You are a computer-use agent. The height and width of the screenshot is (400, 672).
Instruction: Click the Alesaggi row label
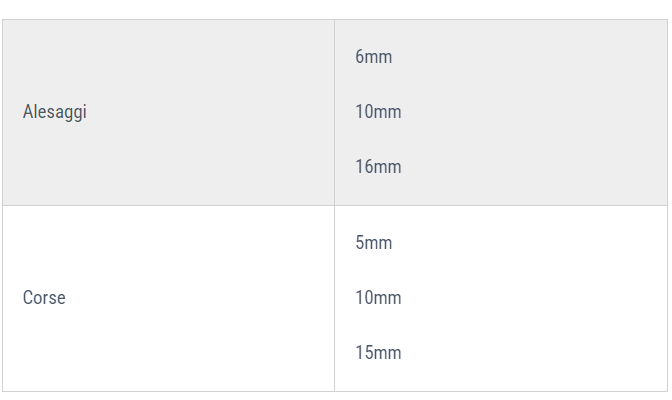point(54,112)
